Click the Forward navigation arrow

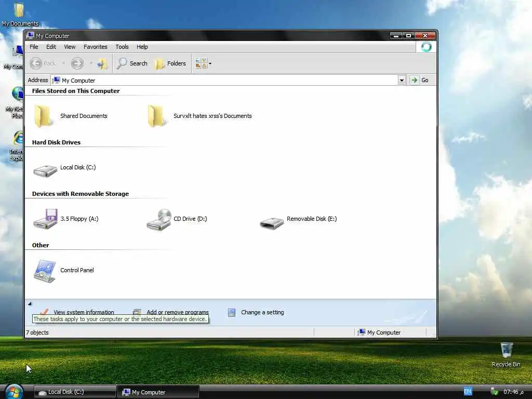tap(77, 63)
